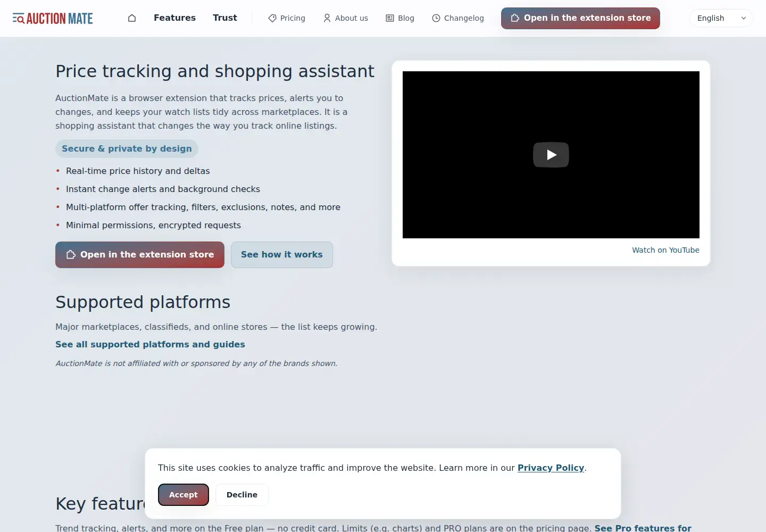The height and width of the screenshot is (532, 766).
Task: Click 'Minimal permissions, encrypted requests' text
Action: (153, 226)
